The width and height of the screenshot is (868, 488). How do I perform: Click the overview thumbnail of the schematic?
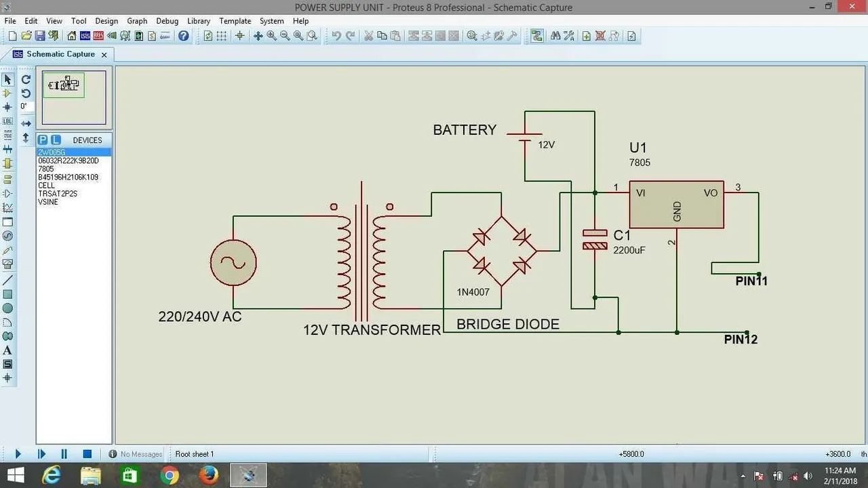74,98
